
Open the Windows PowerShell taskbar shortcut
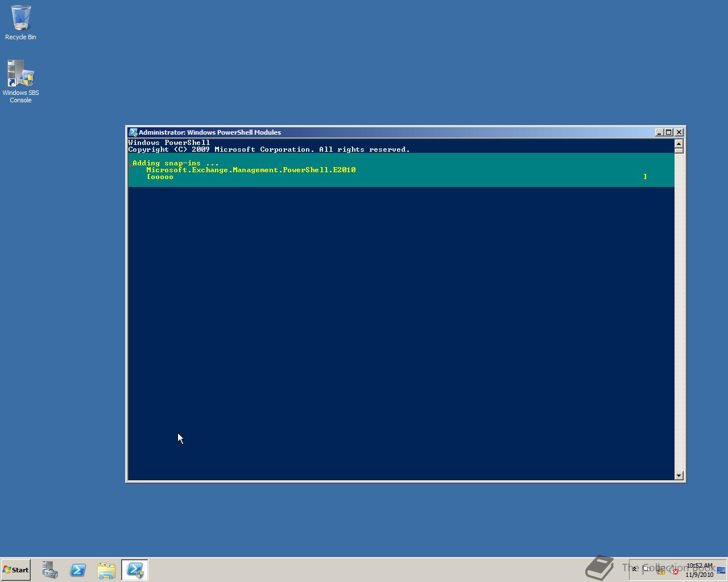pyautogui.click(x=78, y=570)
